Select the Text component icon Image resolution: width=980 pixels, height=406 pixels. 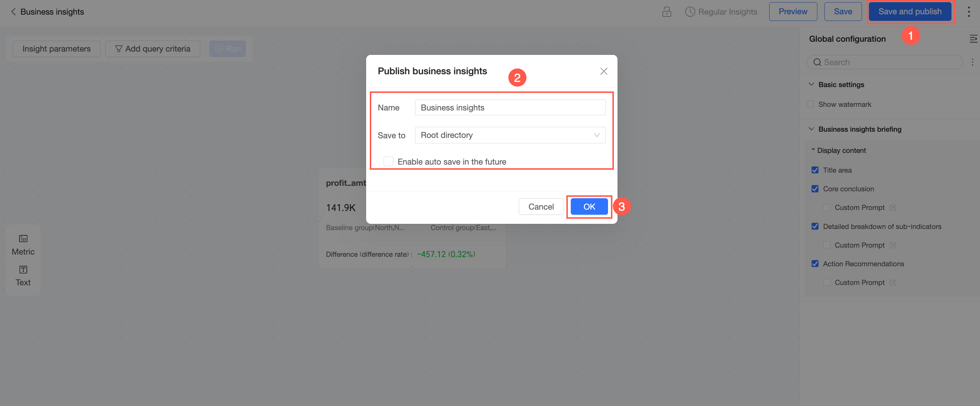click(23, 270)
